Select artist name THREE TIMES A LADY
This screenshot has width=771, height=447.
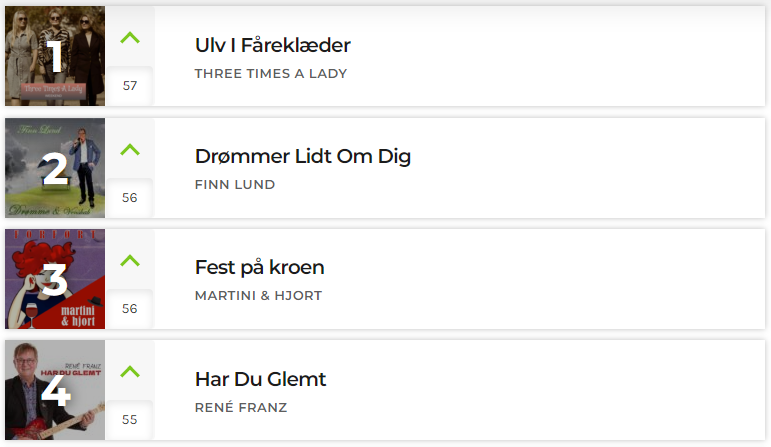tap(271, 74)
